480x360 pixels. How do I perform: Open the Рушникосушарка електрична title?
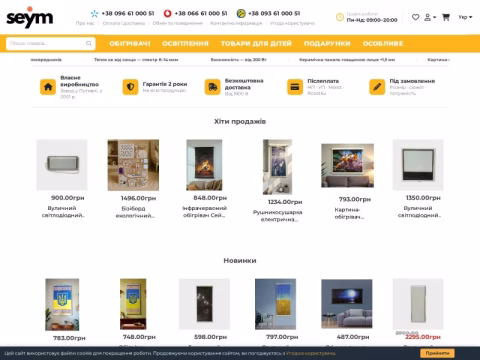278,216
